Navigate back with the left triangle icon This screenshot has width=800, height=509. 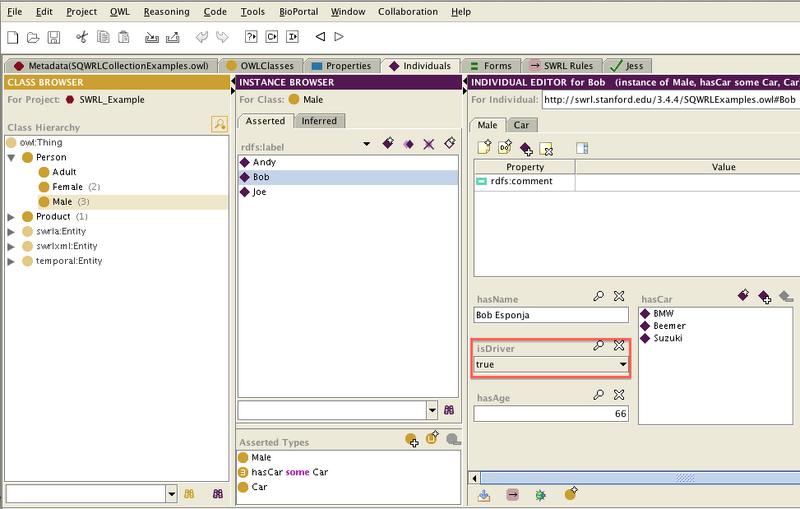(x=320, y=37)
